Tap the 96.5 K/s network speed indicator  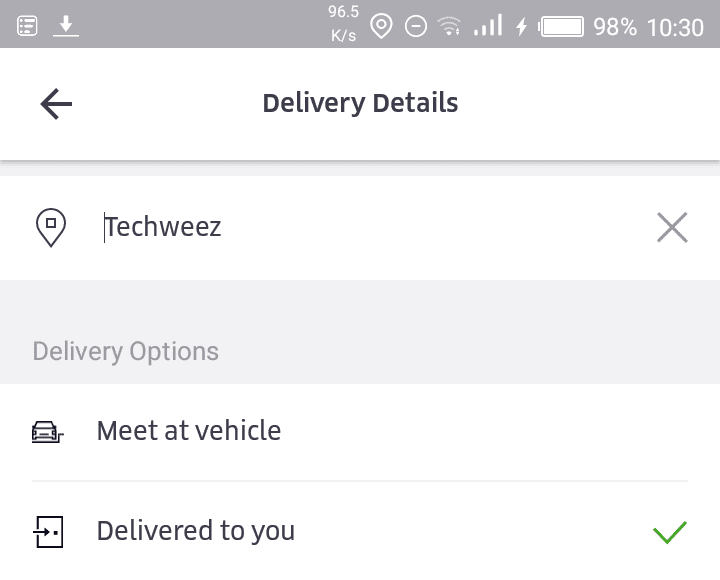(x=343, y=23)
